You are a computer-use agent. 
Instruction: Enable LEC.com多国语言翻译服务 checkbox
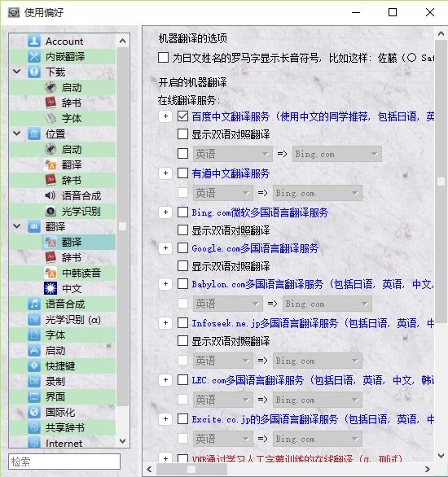click(182, 379)
